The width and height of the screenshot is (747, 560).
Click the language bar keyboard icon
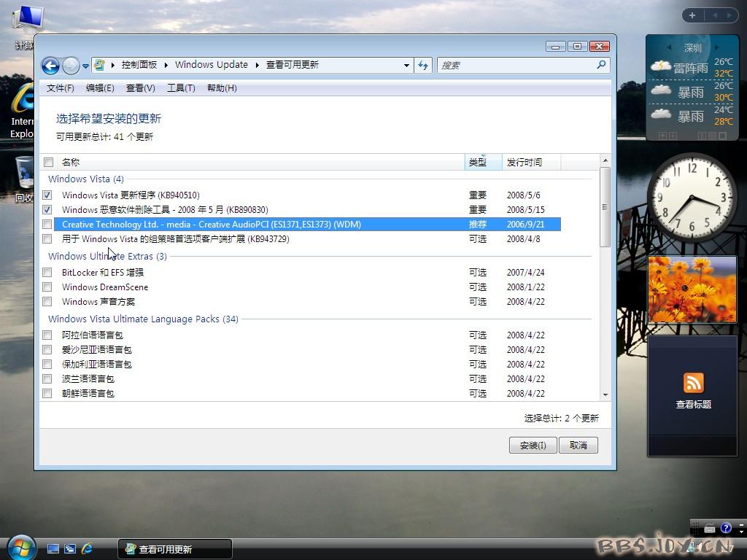[x=709, y=528]
